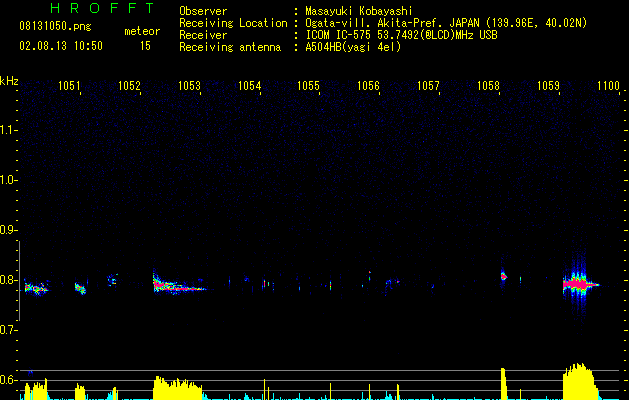Click the 0.7 kHz axis label

(8, 330)
